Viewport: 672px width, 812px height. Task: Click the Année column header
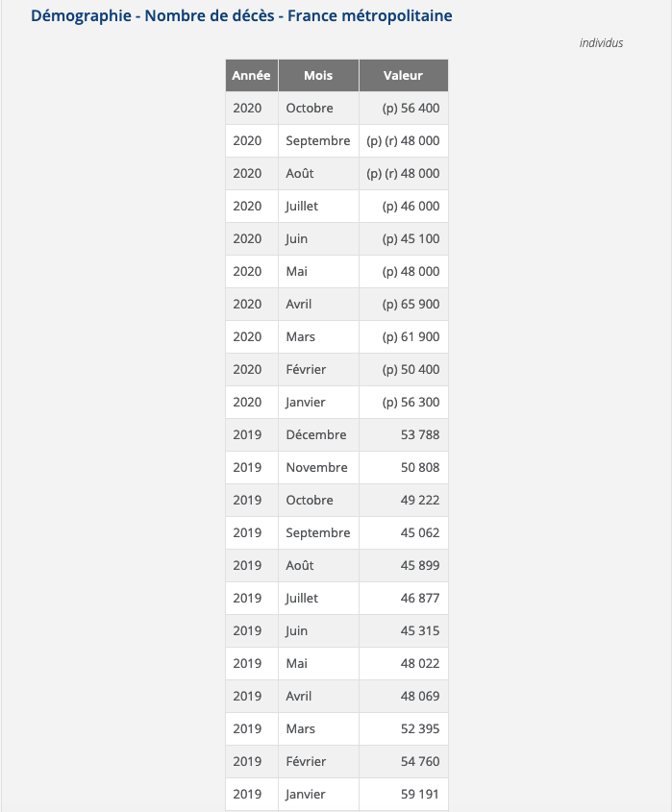[251, 76]
